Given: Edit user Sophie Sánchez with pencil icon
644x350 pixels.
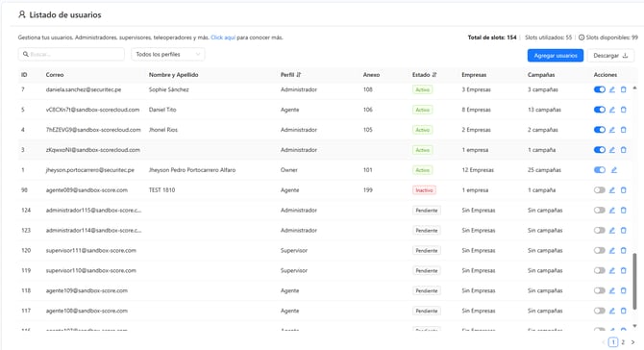Looking at the screenshot, I should pyautogui.click(x=612, y=89).
